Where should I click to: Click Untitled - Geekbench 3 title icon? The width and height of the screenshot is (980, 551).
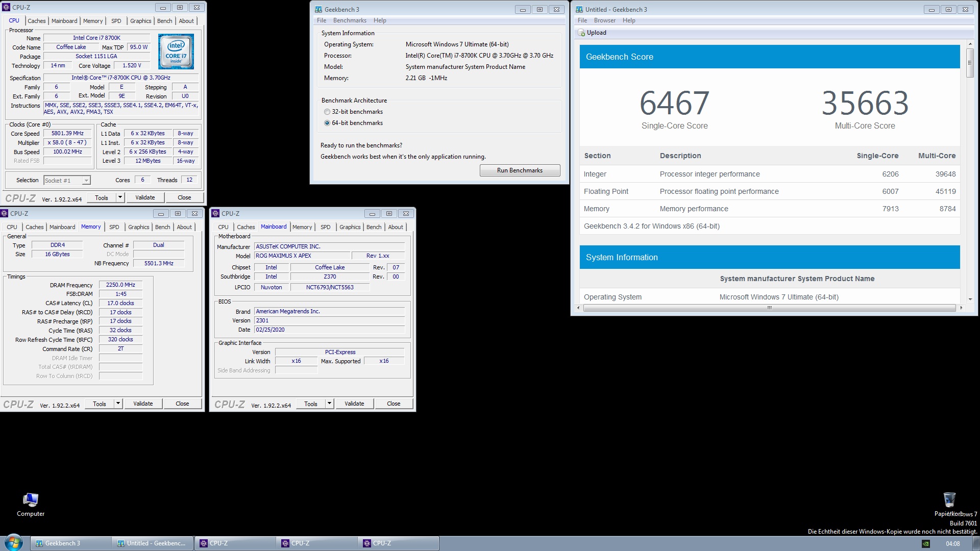[x=579, y=9]
